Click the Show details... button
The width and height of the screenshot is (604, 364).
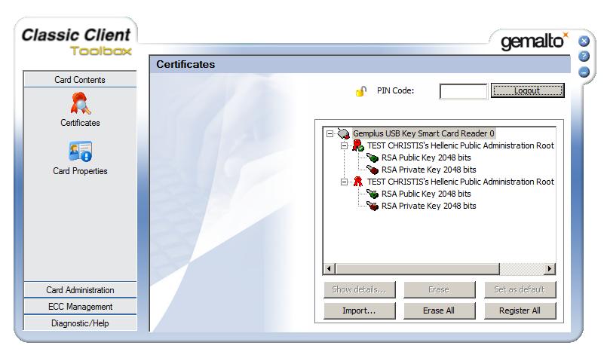(x=360, y=289)
